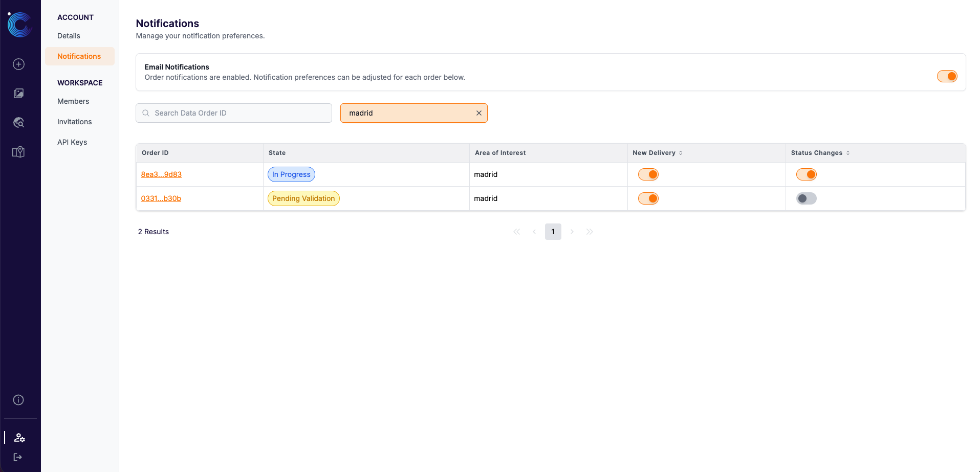Open workspace Invitations page
980x472 pixels.
pos(75,122)
